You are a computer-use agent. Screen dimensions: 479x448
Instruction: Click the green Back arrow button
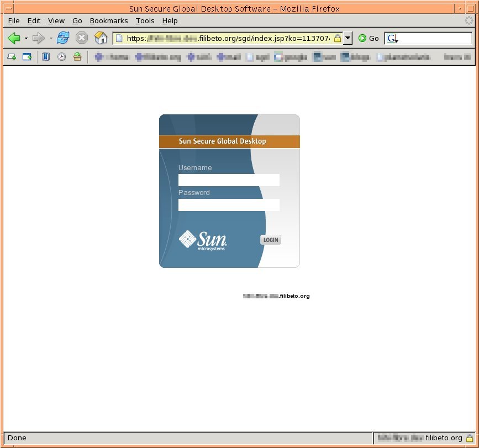(14, 38)
